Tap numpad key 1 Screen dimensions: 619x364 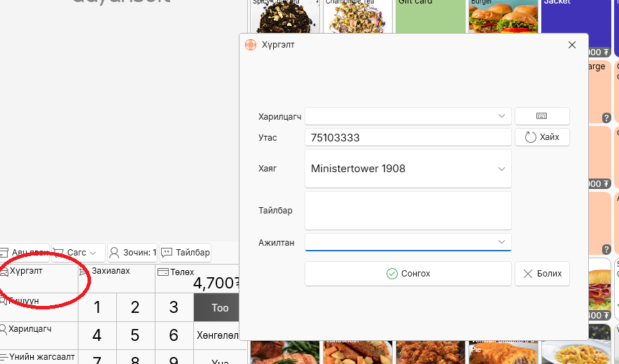[97, 307]
